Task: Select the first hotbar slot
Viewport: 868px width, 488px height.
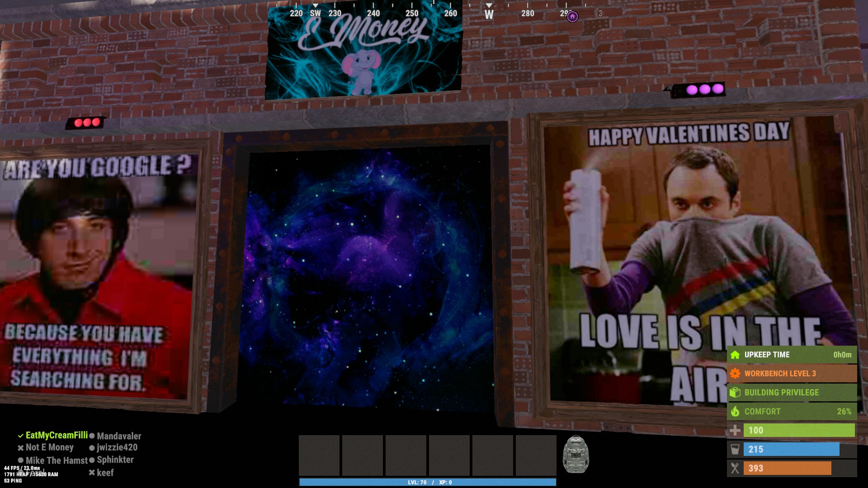Action: click(319, 455)
